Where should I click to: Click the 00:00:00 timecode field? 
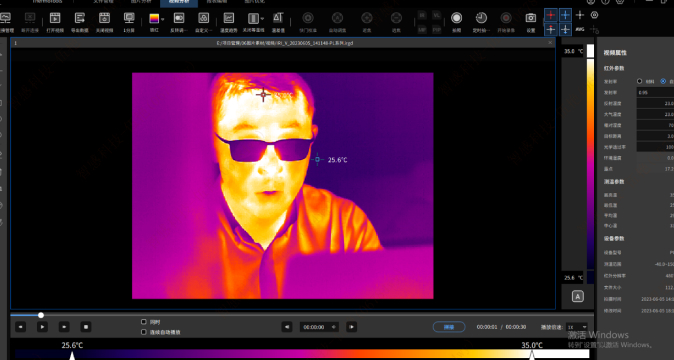pos(319,327)
